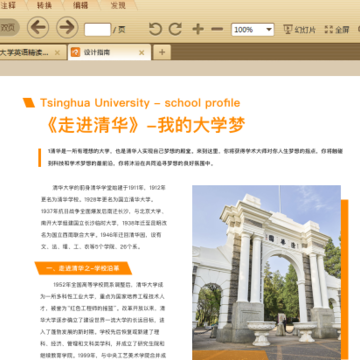Open the 编辑 tab

click(81, 5)
